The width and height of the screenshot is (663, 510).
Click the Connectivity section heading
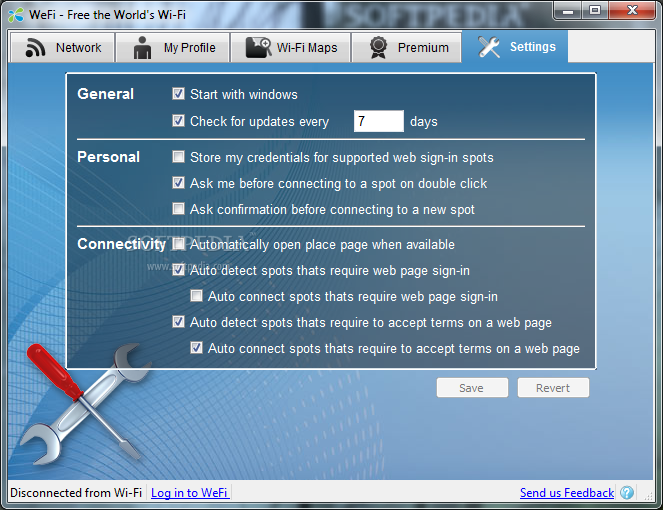[x=122, y=244]
